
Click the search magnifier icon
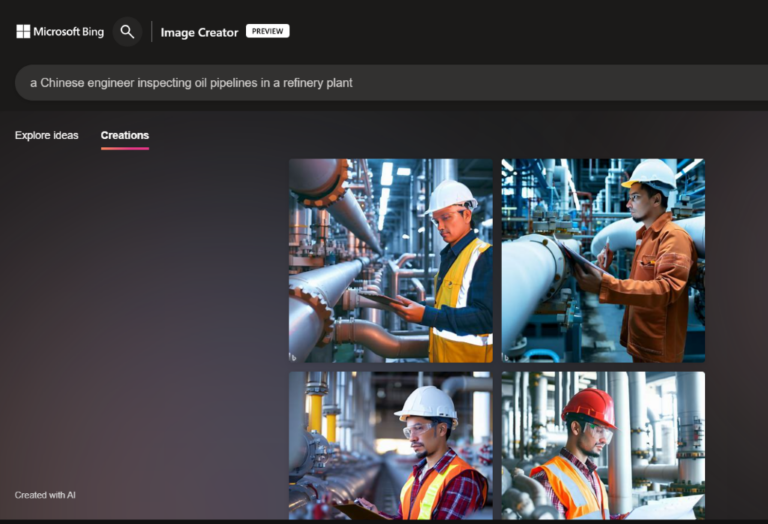point(127,32)
